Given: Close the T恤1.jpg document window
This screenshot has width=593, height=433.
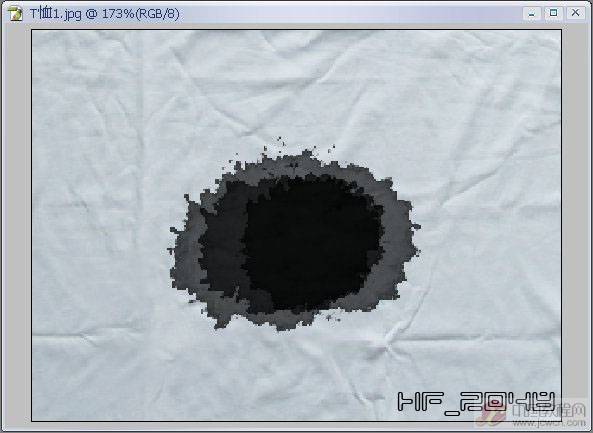Looking at the screenshot, I should [575, 13].
